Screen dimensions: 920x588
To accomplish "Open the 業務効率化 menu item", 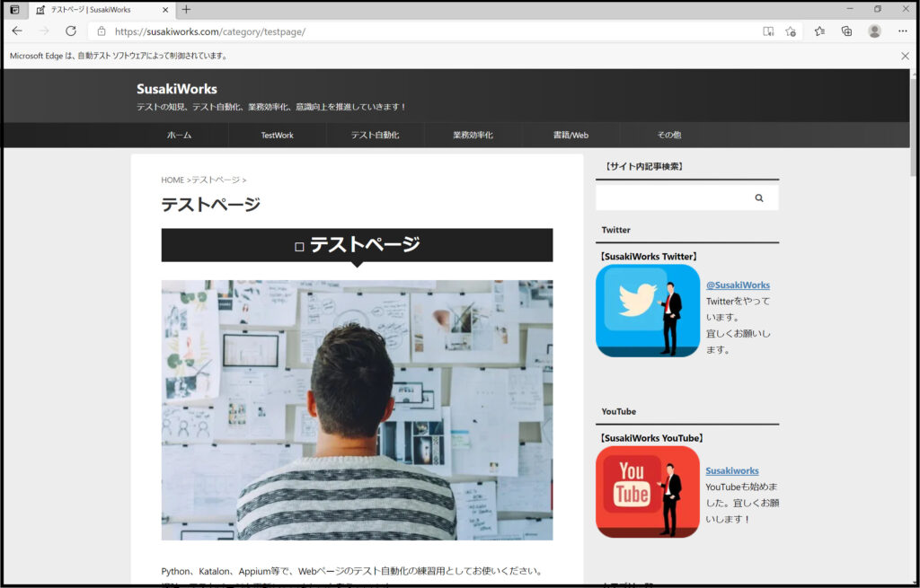I will click(473, 135).
